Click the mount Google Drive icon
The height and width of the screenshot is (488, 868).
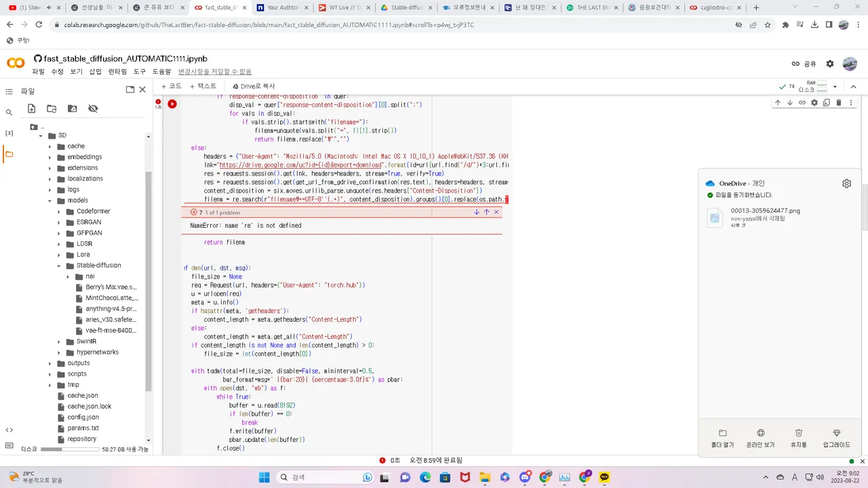(73, 108)
